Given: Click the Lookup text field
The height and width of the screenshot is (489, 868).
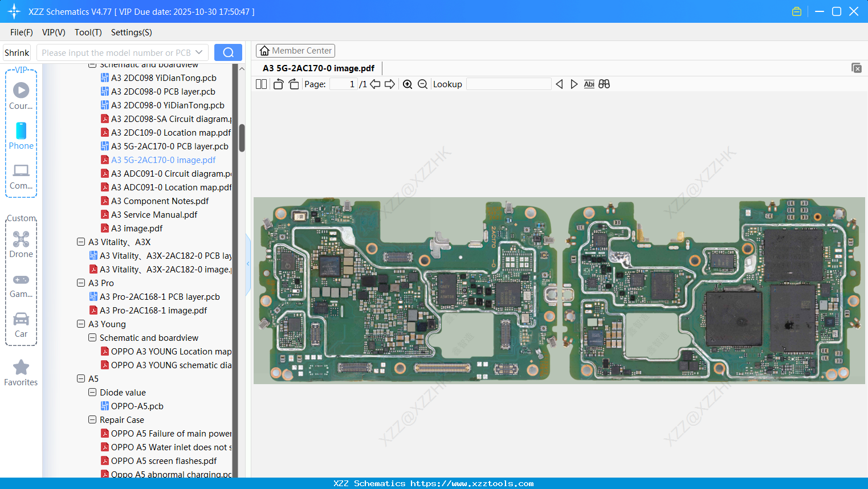Looking at the screenshot, I should (x=508, y=84).
